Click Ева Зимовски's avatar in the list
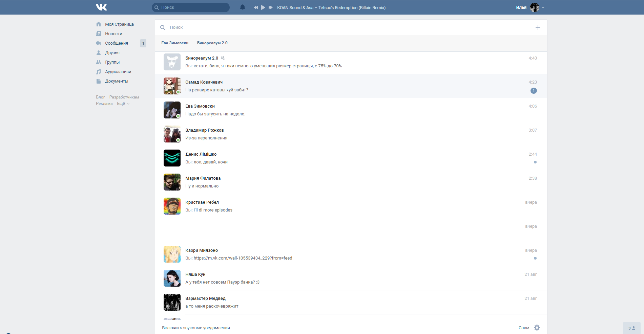 tap(172, 110)
